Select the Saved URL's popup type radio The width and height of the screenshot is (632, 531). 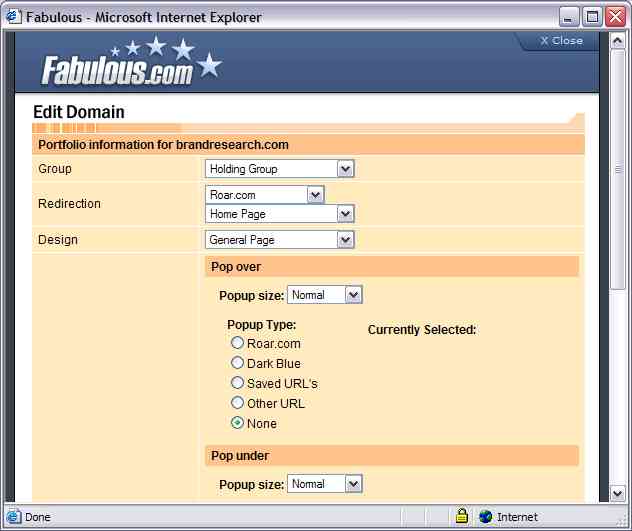tap(237, 383)
